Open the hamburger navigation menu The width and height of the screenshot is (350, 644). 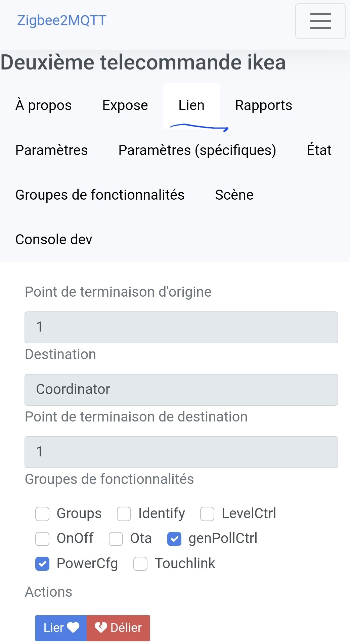(320, 21)
